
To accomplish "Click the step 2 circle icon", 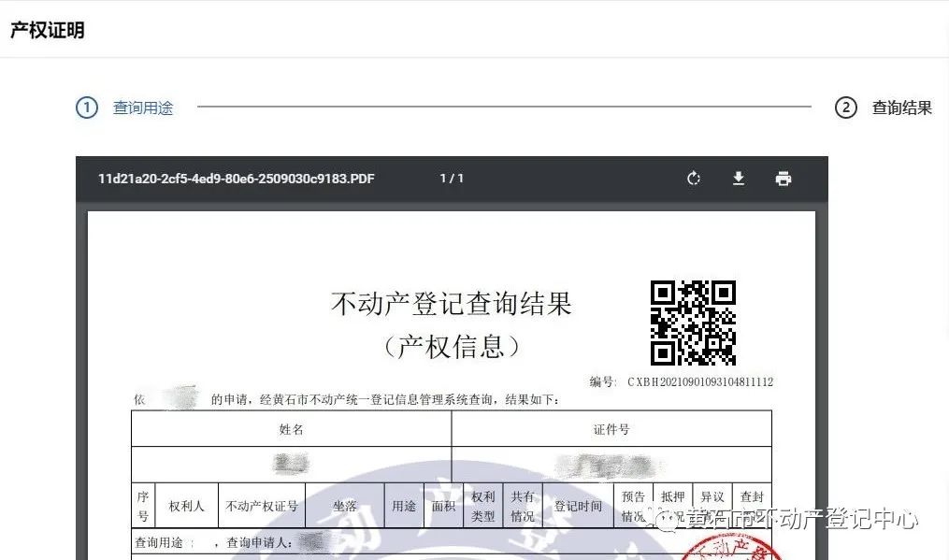I will click(x=845, y=108).
